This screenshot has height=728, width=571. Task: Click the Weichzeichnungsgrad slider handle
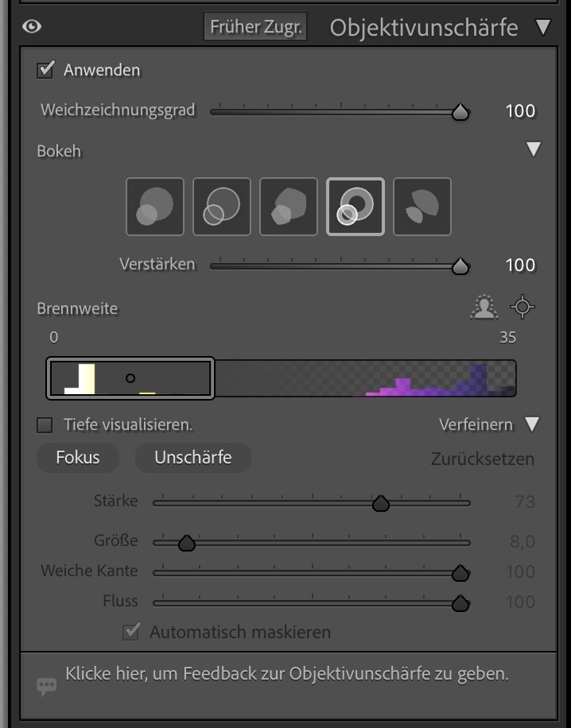click(x=460, y=113)
